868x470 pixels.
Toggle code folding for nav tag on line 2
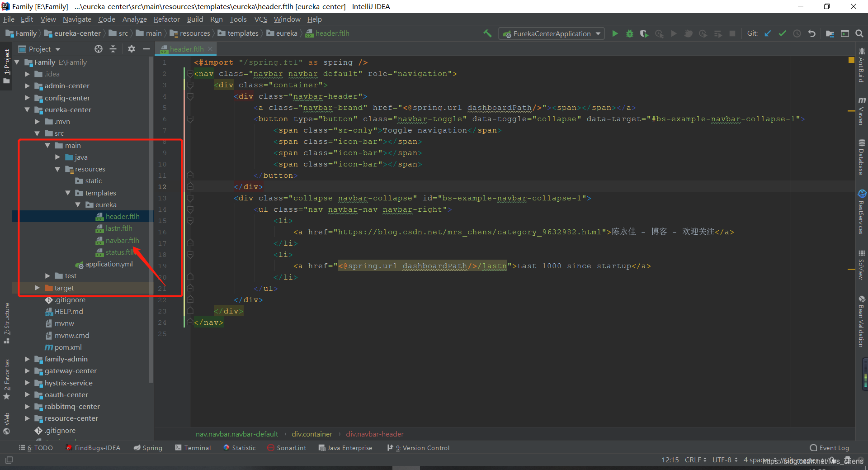click(190, 74)
